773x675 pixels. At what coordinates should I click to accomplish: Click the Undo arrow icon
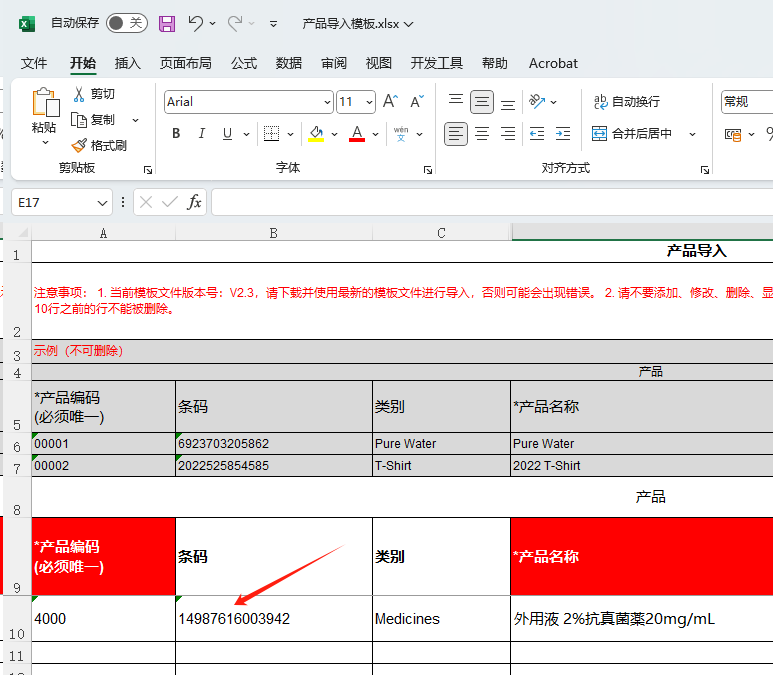195,23
